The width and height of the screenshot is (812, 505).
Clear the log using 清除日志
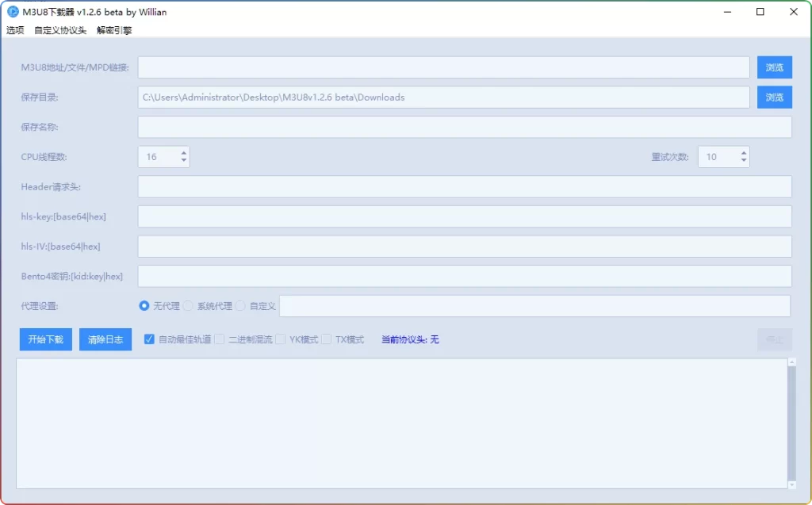click(105, 339)
